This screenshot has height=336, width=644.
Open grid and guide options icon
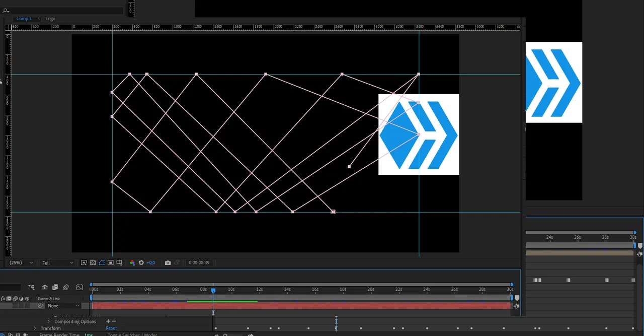coord(119,263)
